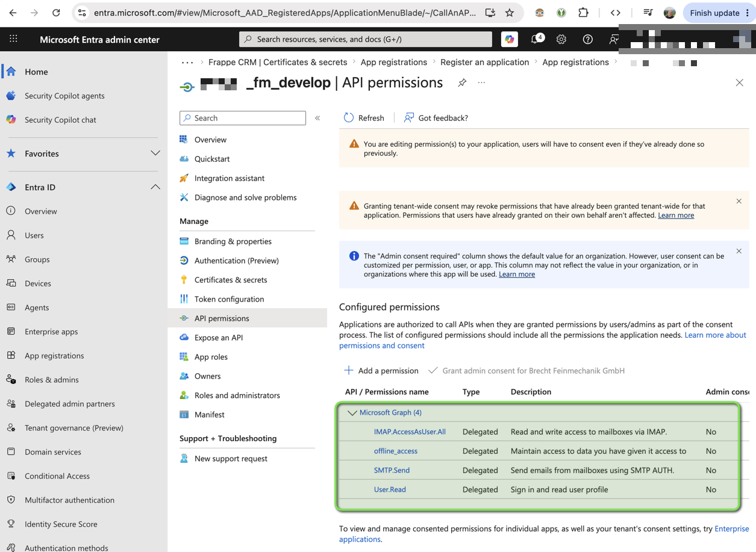Follow Learn more in the blue info banner

tap(517, 274)
